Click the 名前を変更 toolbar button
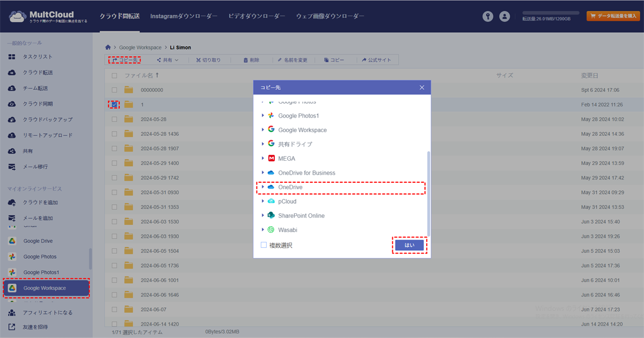Screen dimensions: 644x338 tap(292, 60)
